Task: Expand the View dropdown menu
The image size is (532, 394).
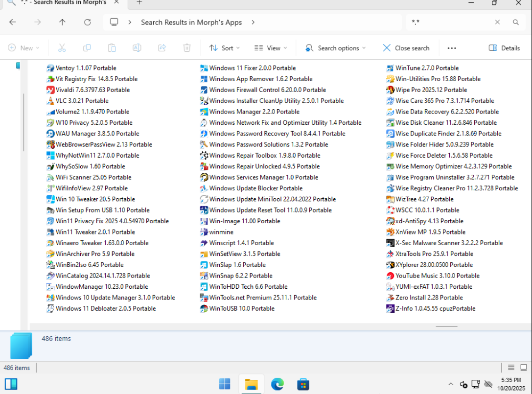Action: click(x=271, y=48)
